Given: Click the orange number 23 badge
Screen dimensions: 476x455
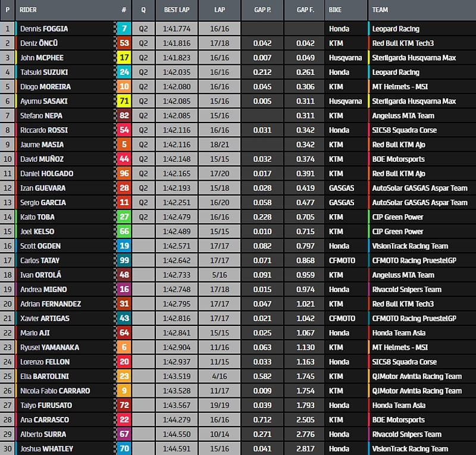Looking at the screenshot, I should (x=124, y=376).
